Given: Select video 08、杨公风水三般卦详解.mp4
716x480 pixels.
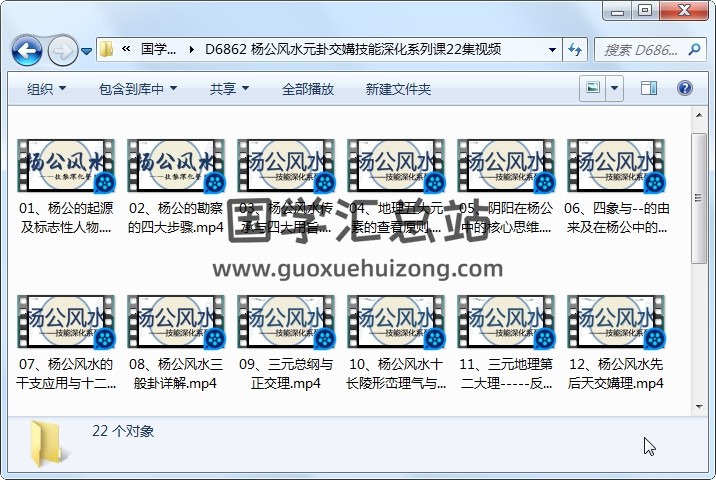Looking at the screenshot, I should click(x=176, y=343).
